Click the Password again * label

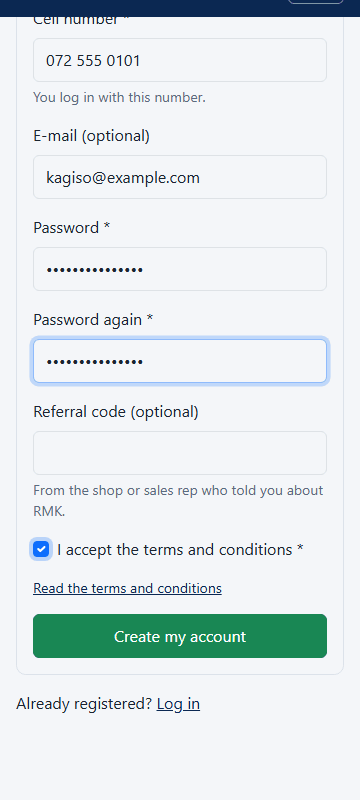93,319
